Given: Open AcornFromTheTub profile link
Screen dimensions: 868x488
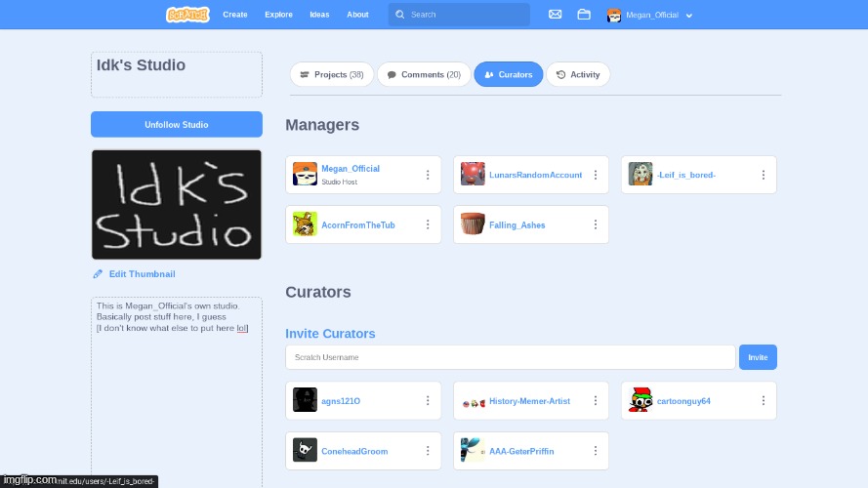Looking at the screenshot, I should pyautogui.click(x=358, y=225).
